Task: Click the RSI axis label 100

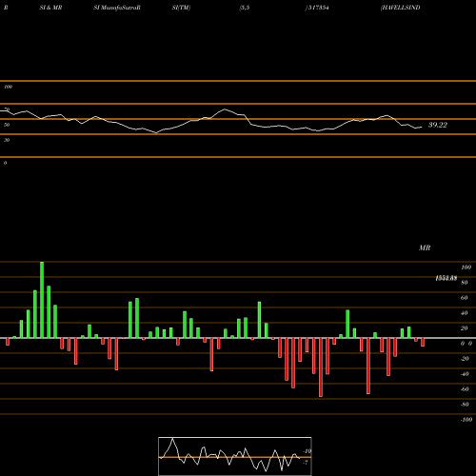Action: click(x=8, y=87)
